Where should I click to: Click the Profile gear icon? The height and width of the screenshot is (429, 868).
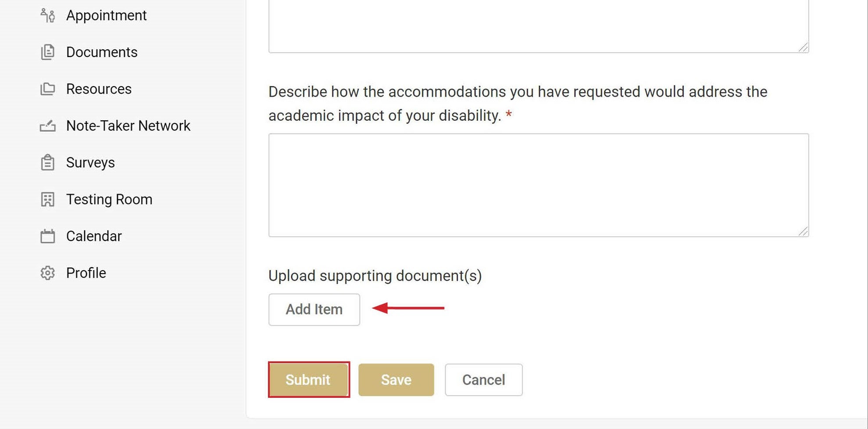pos(47,273)
